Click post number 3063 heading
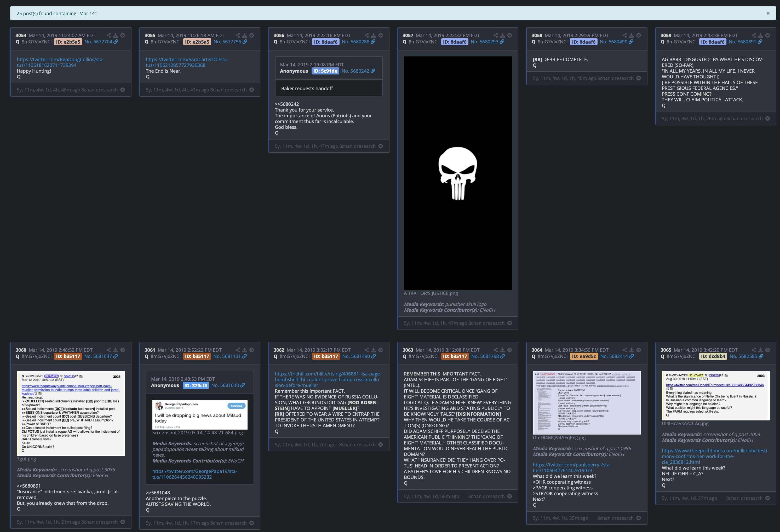 (408, 350)
